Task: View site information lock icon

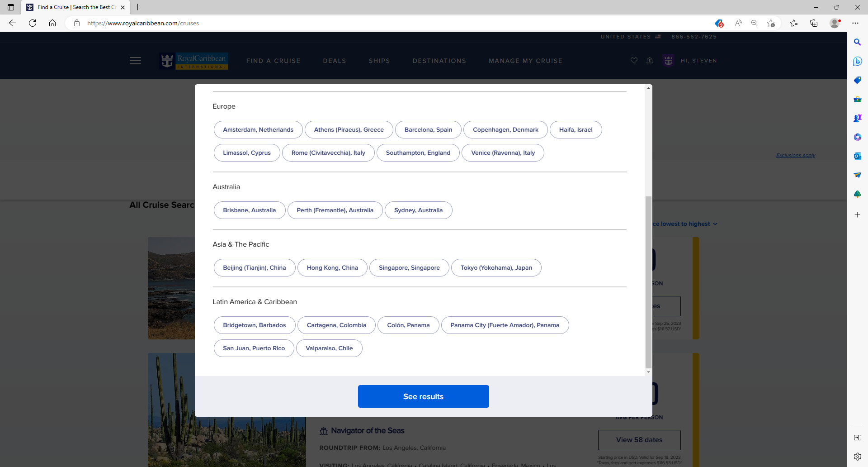Action: pos(77,23)
